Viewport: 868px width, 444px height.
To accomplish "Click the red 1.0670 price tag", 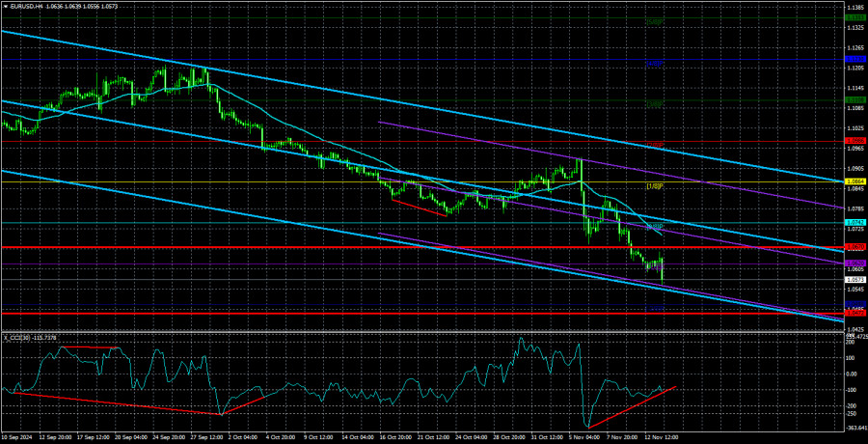I will pos(855,247).
